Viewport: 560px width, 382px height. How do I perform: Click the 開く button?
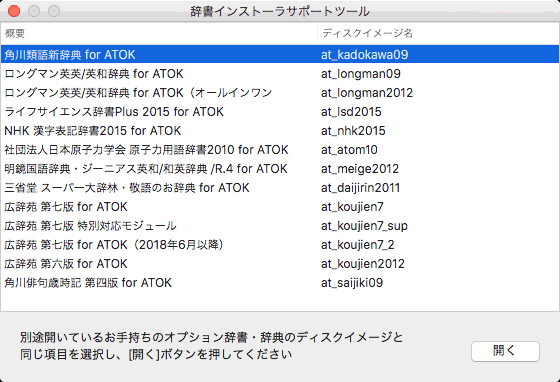[505, 351]
